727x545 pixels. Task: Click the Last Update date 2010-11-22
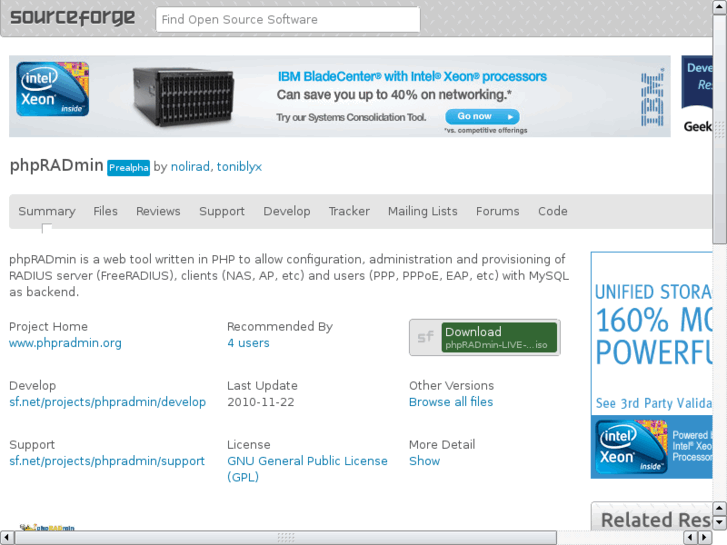click(x=261, y=402)
